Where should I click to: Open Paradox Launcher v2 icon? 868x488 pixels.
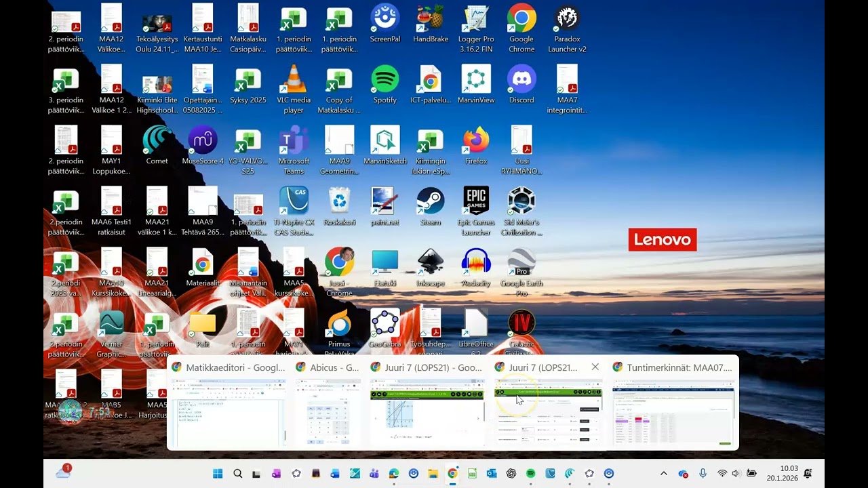coord(567,28)
